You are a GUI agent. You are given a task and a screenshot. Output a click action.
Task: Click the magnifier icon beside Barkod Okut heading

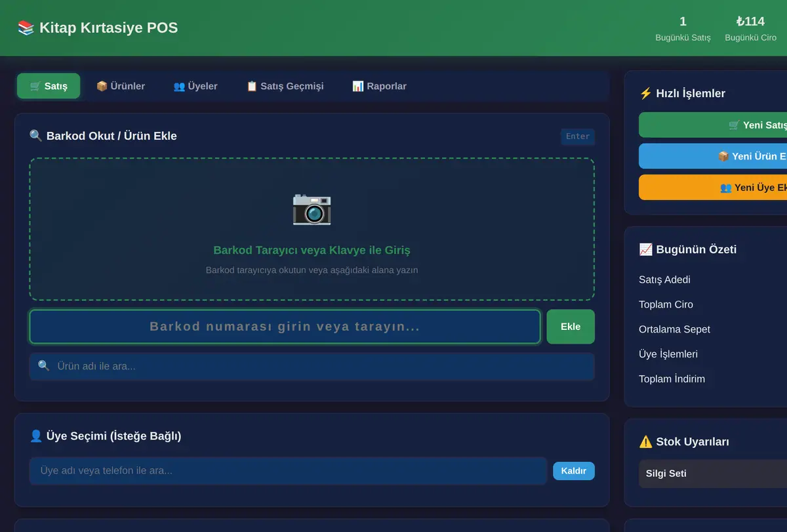36,136
